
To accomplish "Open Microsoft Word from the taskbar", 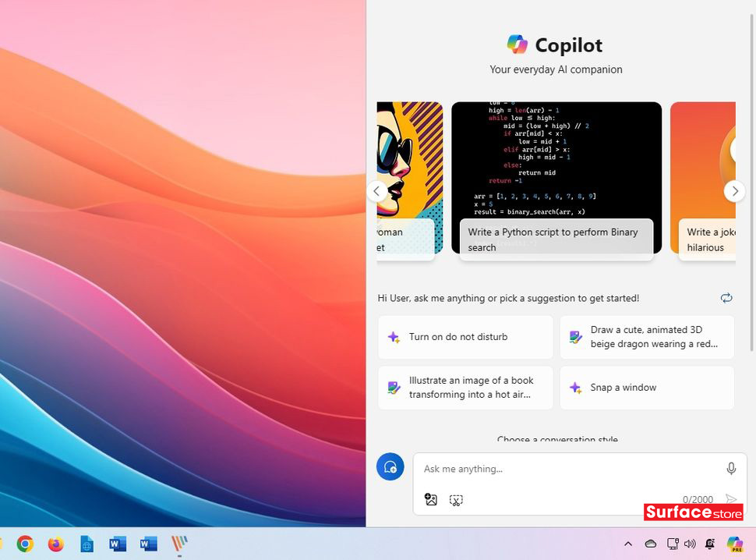I will click(x=118, y=544).
